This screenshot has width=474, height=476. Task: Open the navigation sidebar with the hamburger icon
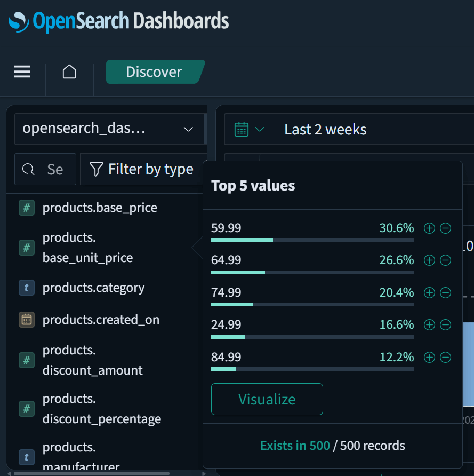(21, 72)
